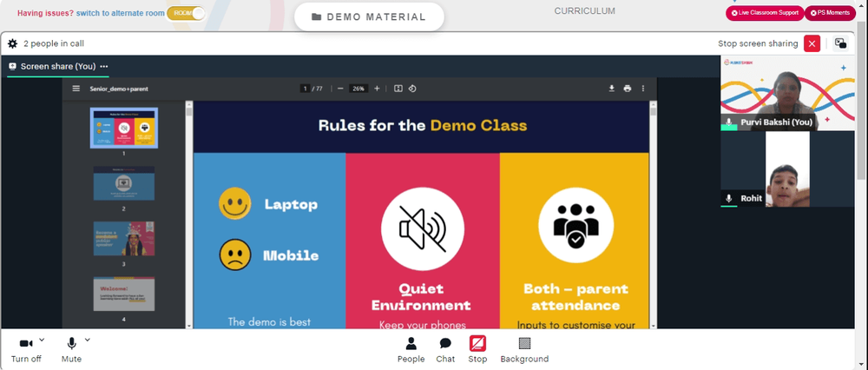Viewport: 868px width, 370px height.
Task: Select slide thumbnail 3
Action: 124,239
